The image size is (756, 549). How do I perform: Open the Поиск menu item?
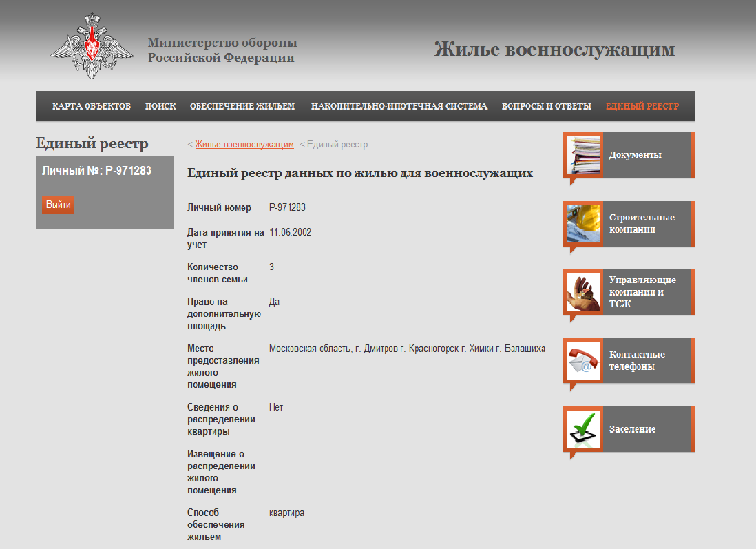[x=160, y=106]
